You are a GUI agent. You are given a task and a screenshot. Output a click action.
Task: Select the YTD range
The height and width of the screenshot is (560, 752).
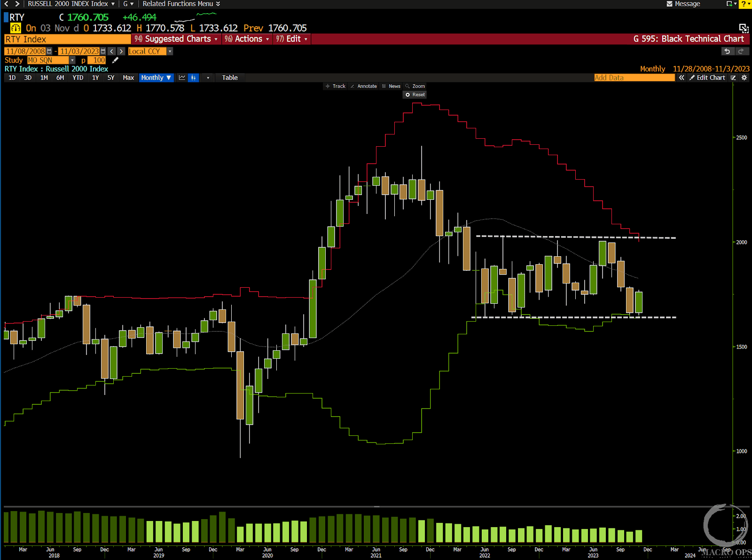click(78, 78)
